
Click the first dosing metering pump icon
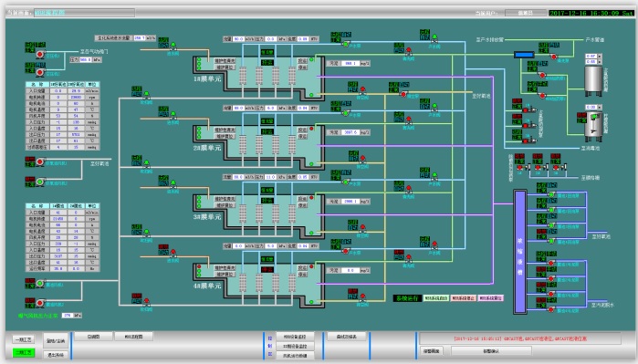[x=527, y=109]
